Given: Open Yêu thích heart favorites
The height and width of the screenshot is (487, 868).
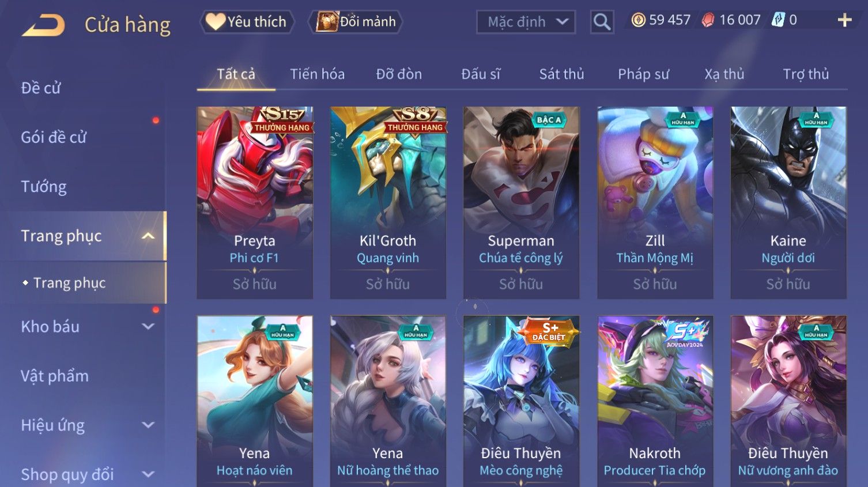Looking at the screenshot, I should coord(247,22).
